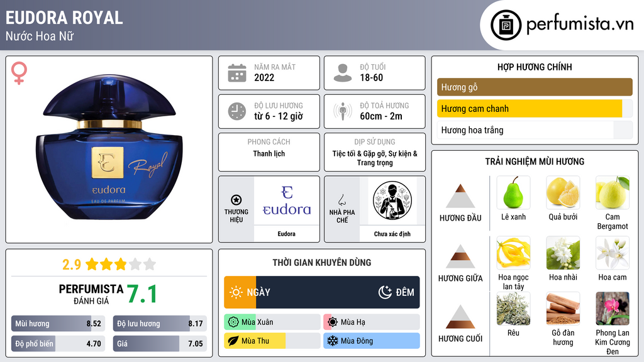Viewport: 644px width, 362px height.
Task: Click the Tiệc tối & Gặp gỡ occasion text
Action: (375, 158)
